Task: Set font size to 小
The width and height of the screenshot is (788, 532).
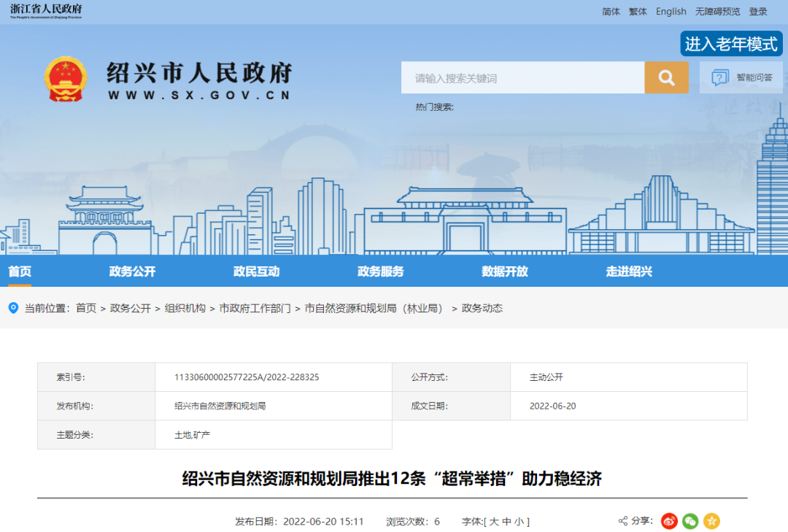Action: coord(519,522)
